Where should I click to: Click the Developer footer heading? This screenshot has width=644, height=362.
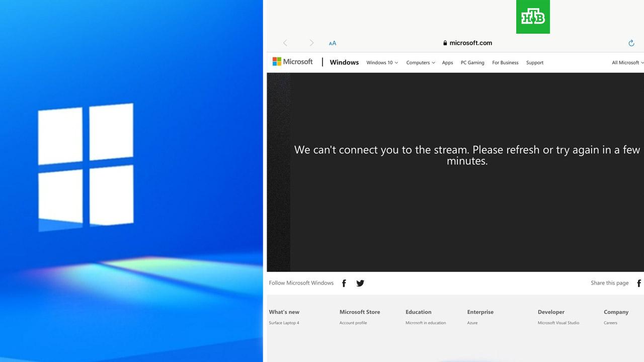click(x=551, y=312)
